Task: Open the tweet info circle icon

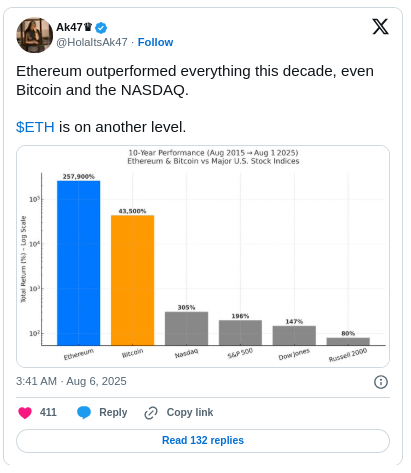Action: tap(381, 382)
